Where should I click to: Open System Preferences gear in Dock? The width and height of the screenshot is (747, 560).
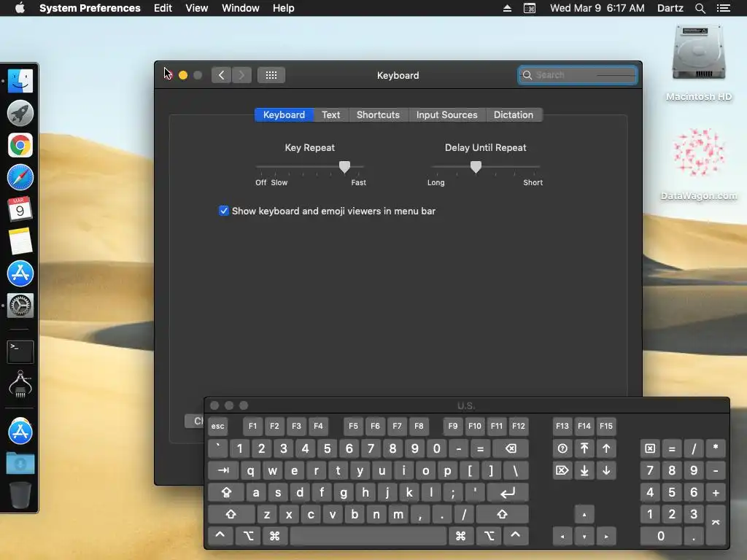tap(20, 306)
